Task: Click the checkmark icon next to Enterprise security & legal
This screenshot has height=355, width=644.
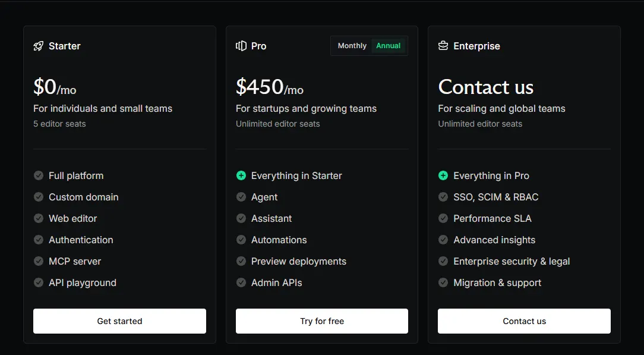Action: 443,261
